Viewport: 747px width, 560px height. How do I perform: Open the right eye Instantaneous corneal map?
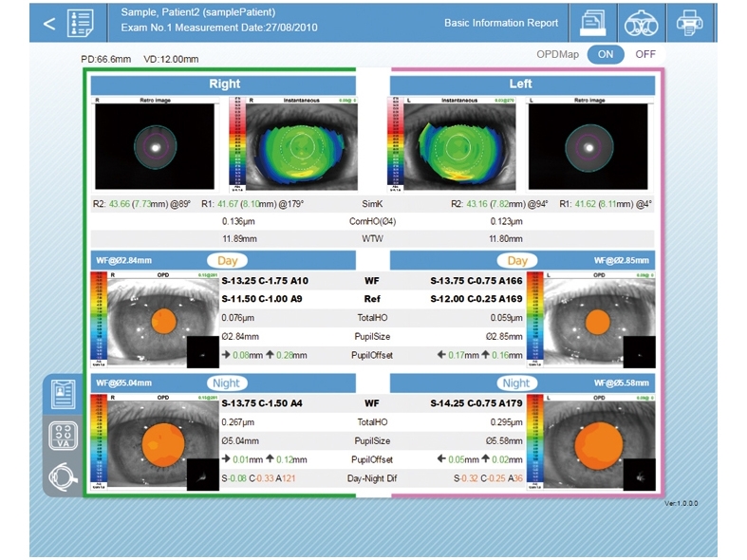point(302,145)
